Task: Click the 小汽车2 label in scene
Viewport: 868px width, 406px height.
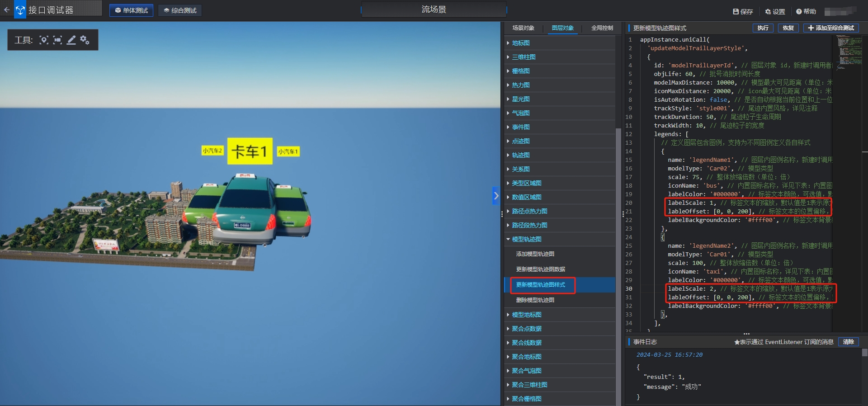Action: click(x=212, y=151)
